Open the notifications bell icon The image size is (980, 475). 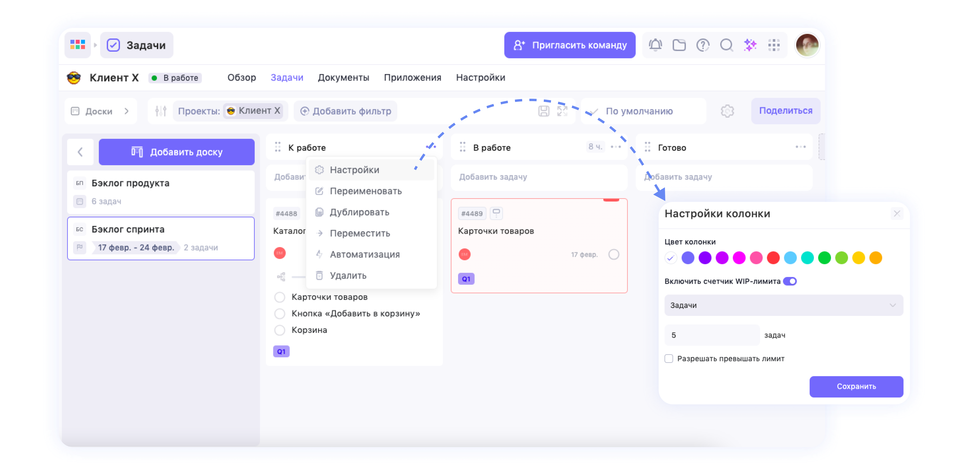pos(656,45)
